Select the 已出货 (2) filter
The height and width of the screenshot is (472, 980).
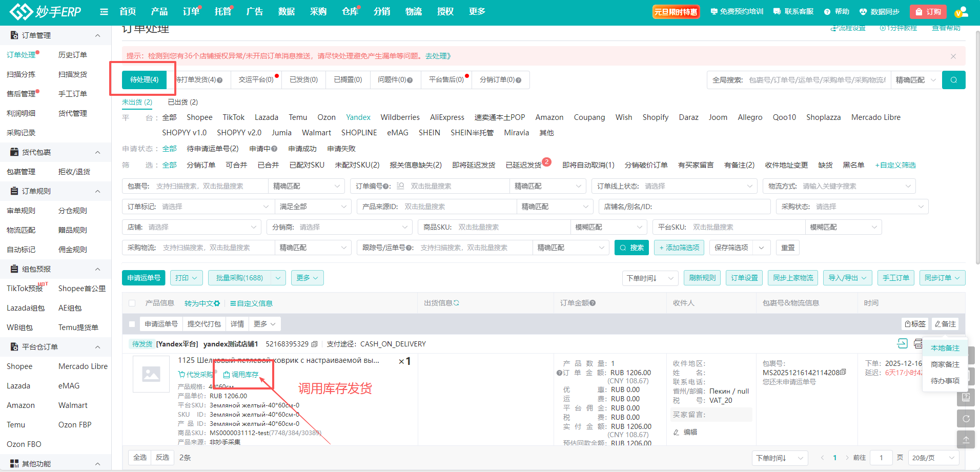pos(182,102)
